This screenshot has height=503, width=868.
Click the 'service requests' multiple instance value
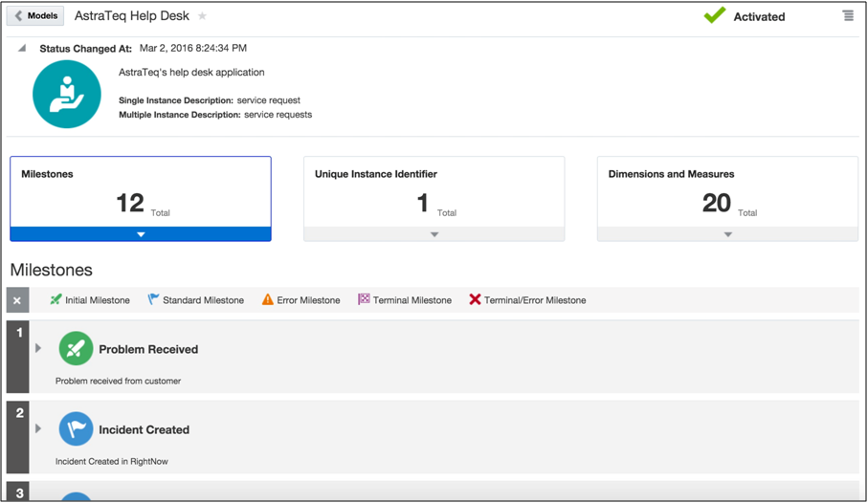(x=278, y=115)
